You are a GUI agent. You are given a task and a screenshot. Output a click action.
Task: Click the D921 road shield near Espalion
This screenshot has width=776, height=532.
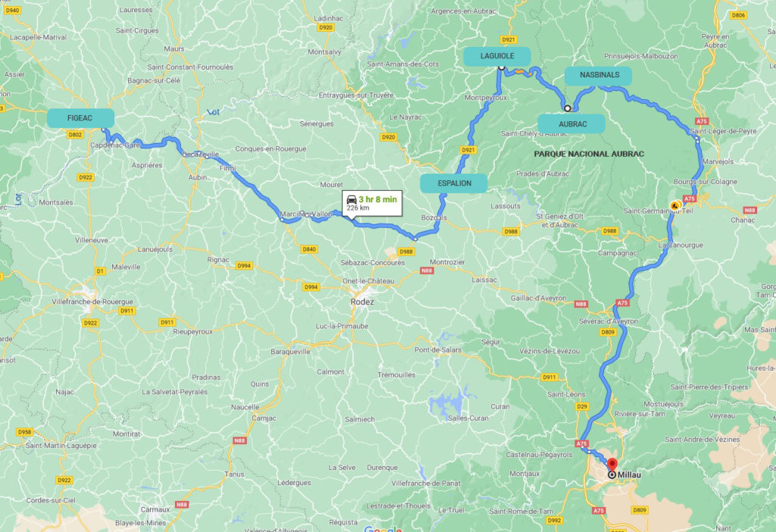468,149
